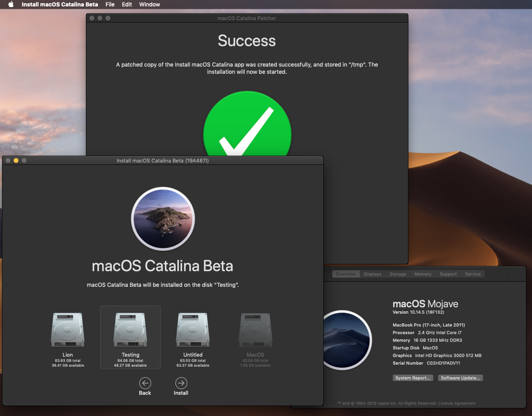Switch to the Support tab
Screen dimensions: 532x416
click(x=448, y=274)
